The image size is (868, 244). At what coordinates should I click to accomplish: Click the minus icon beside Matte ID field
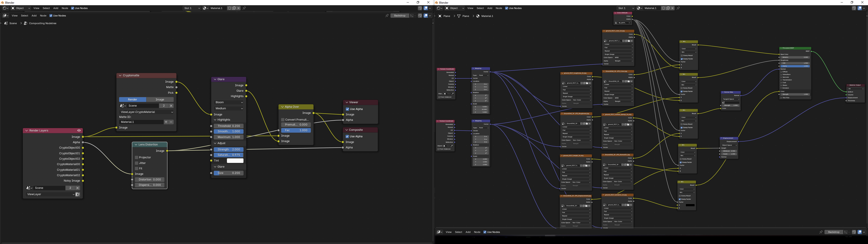point(171,122)
